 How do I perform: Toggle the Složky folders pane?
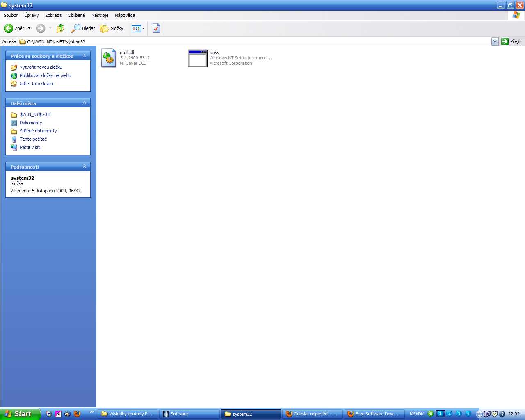[112, 28]
